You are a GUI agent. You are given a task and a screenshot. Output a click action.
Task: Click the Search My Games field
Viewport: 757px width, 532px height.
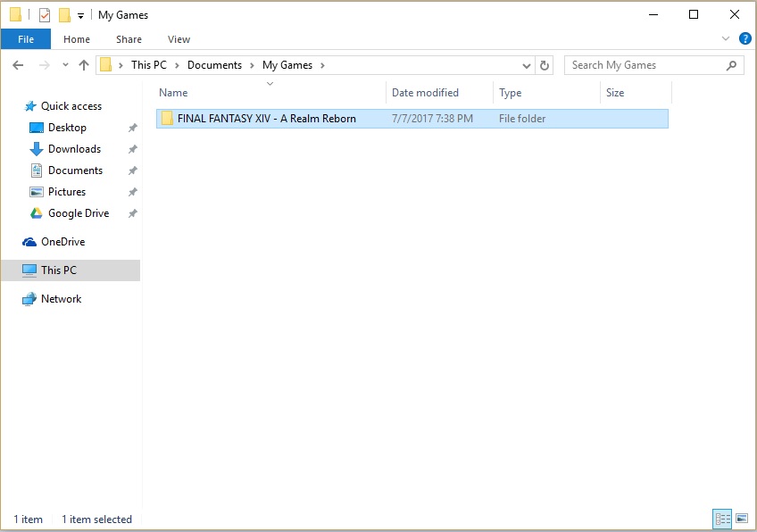point(653,65)
